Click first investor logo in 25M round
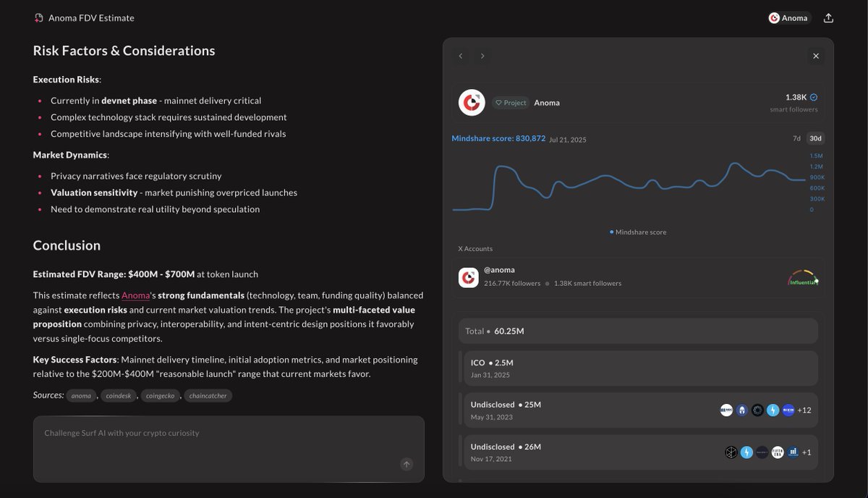This screenshot has height=498, width=868. 727,410
